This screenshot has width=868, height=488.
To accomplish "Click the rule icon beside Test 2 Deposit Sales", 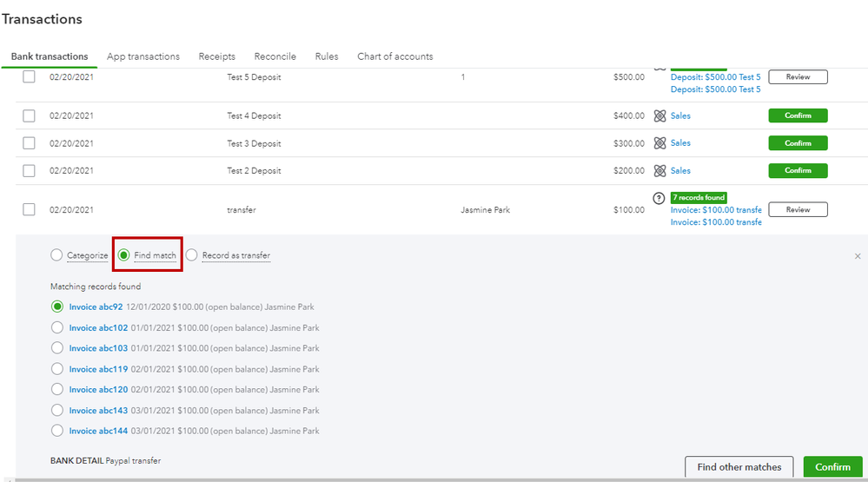I will (x=660, y=171).
